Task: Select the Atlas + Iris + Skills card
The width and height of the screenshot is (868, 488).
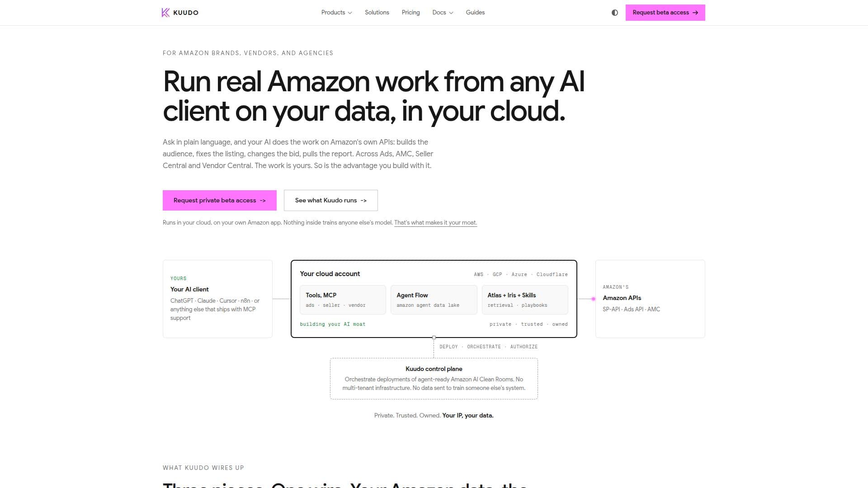Action: click(525, 300)
